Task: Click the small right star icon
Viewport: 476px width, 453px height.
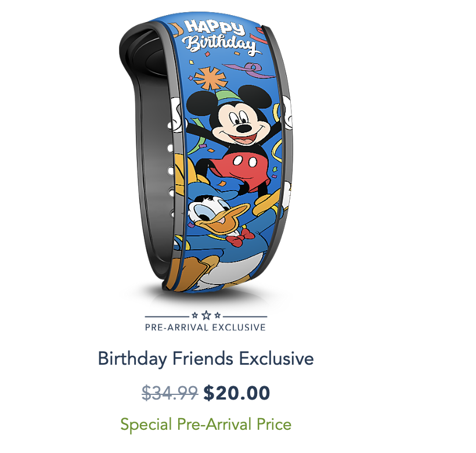Action: coord(217,315)
